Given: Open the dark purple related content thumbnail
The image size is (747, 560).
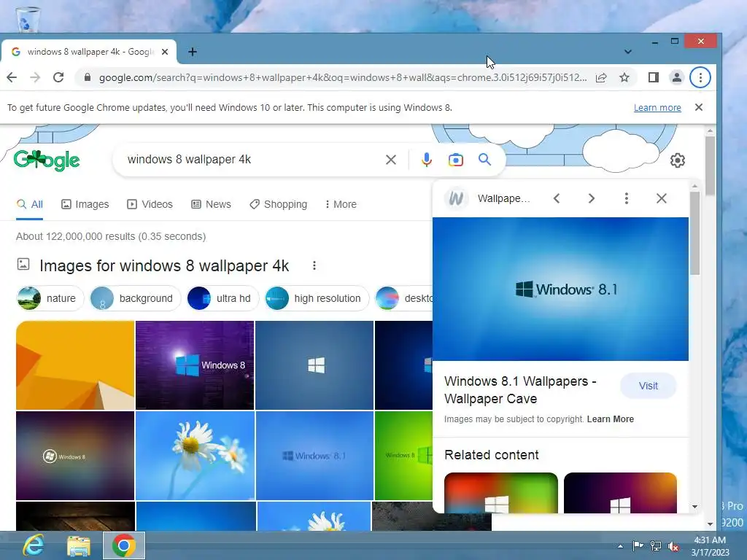Looking at the screenshot, I should point(620,494).
